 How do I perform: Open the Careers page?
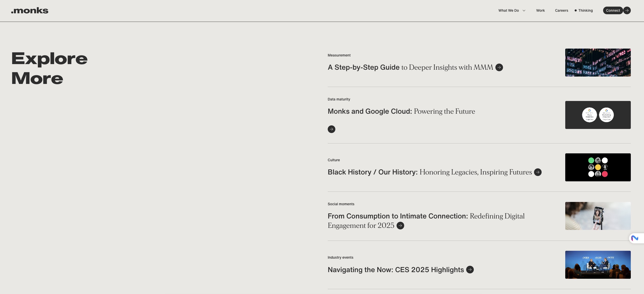[561, 10]
